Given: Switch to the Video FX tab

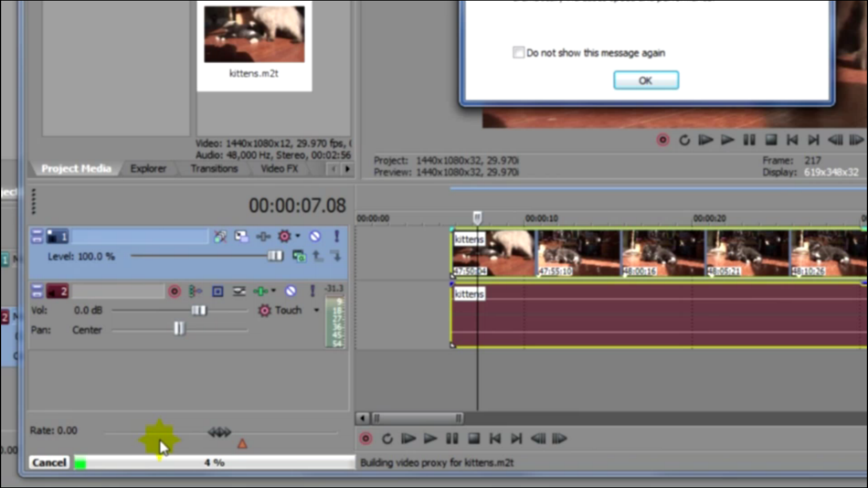Looking at the screenshot, I should pyautogui.click(x=279, y=168).
